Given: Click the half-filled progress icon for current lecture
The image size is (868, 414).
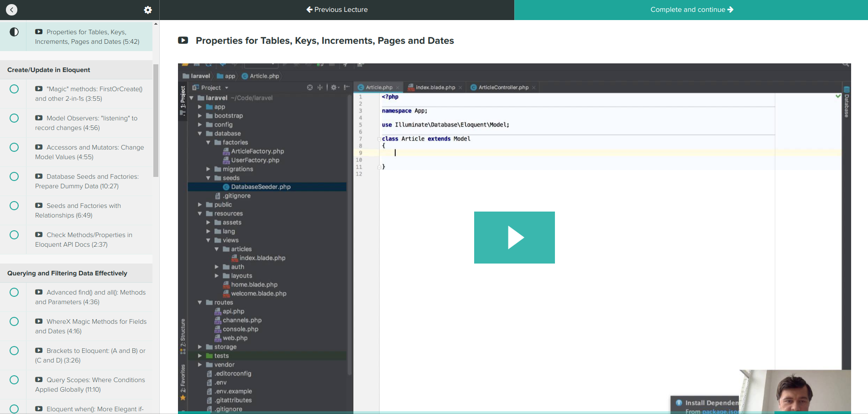Looking at the screenshot, I should tap(14, 32).
